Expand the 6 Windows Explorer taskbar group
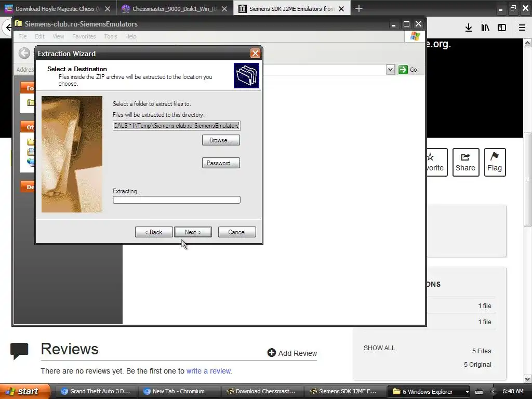The height and width of the screenshot is (399, 532). pyautogui.click(x=428, y=391)
